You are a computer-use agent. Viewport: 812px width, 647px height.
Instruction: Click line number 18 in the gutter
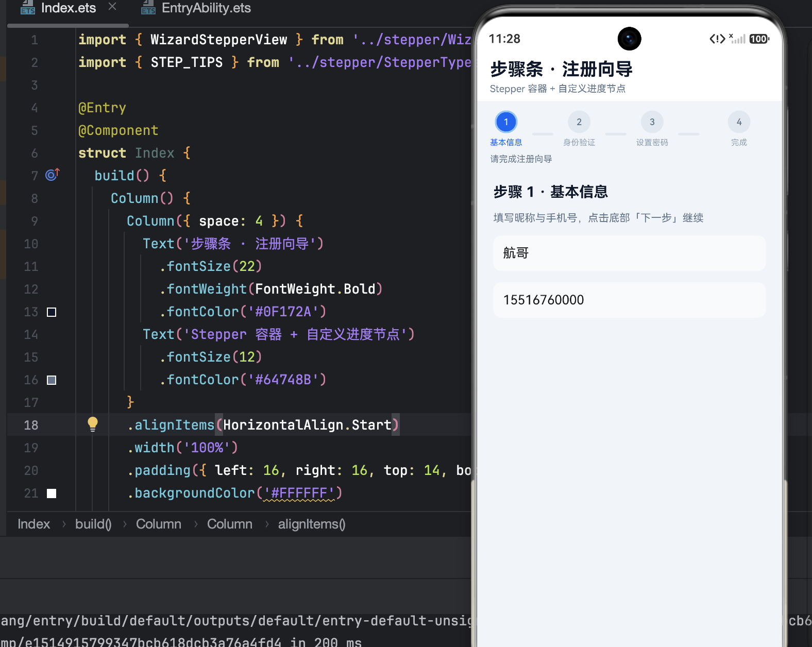point(31,425)
